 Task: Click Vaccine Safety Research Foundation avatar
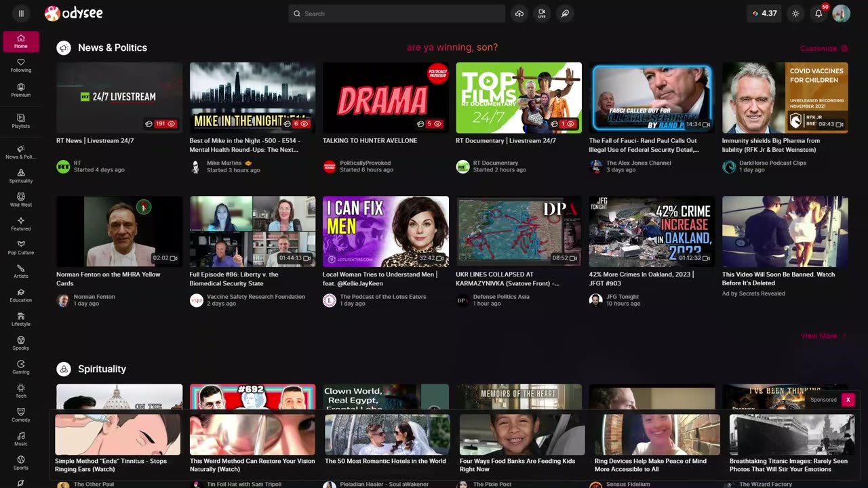tap(197, 300)
